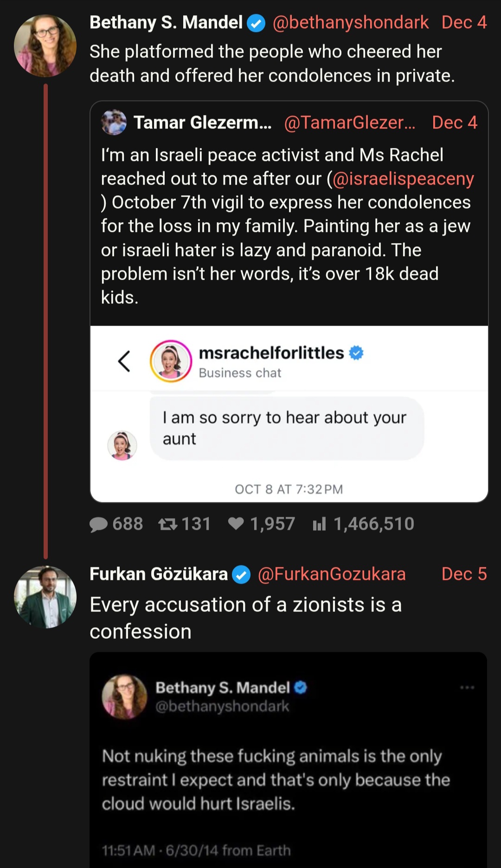Tap Furkan Gözükara's verified badge
Viewport: 501px width, 868px height.
241,574
